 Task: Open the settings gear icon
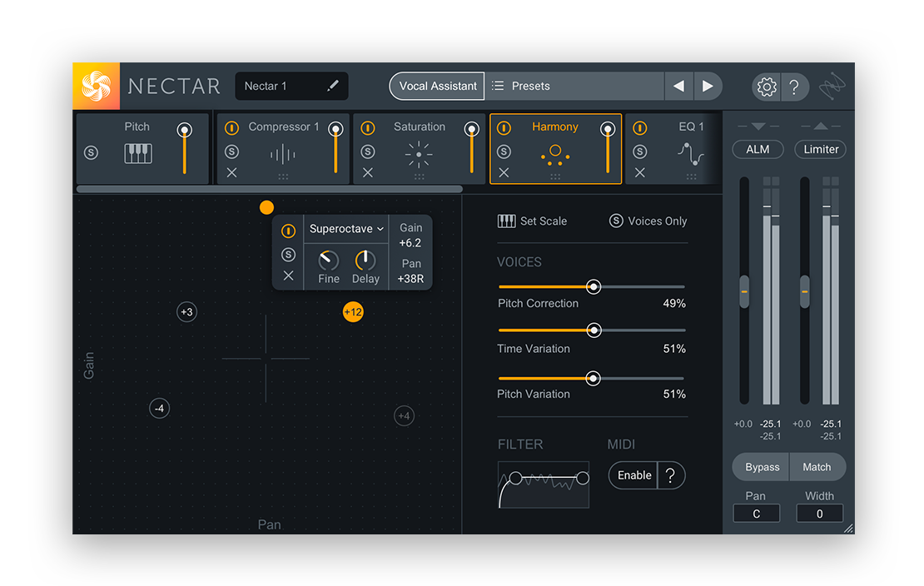pyautogui.click(x=767, y=87)
